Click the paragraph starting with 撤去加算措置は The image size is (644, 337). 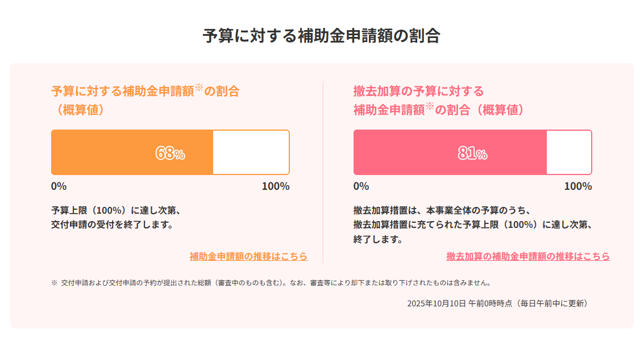(473, 224)
